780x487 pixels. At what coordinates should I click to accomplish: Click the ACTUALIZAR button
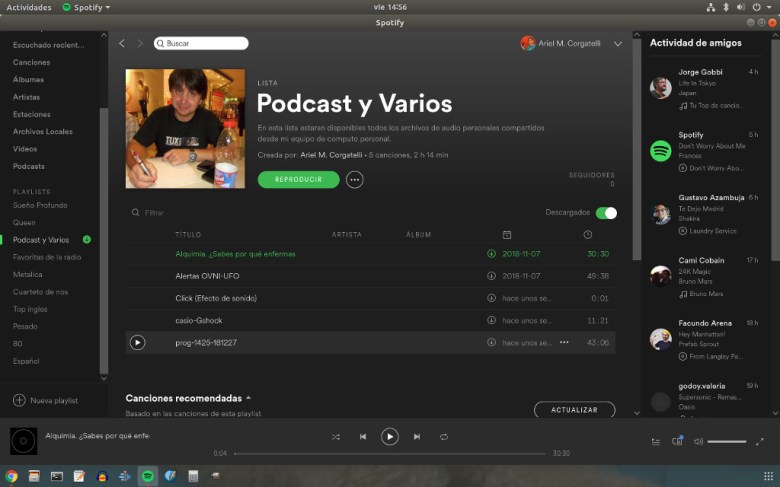[575, 410]
